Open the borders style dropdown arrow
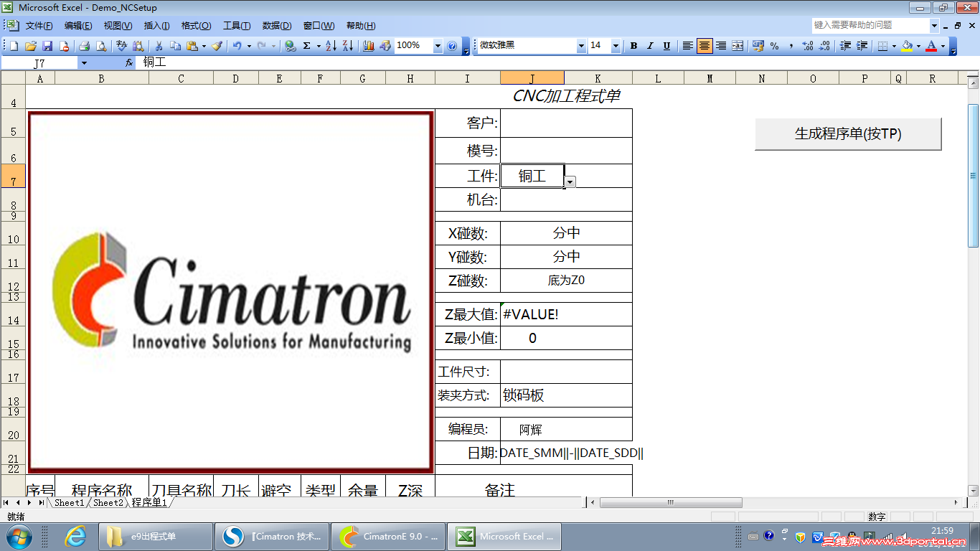Image resolution: width=980 pixels, height=551 pixels. (x=894, y=46)
